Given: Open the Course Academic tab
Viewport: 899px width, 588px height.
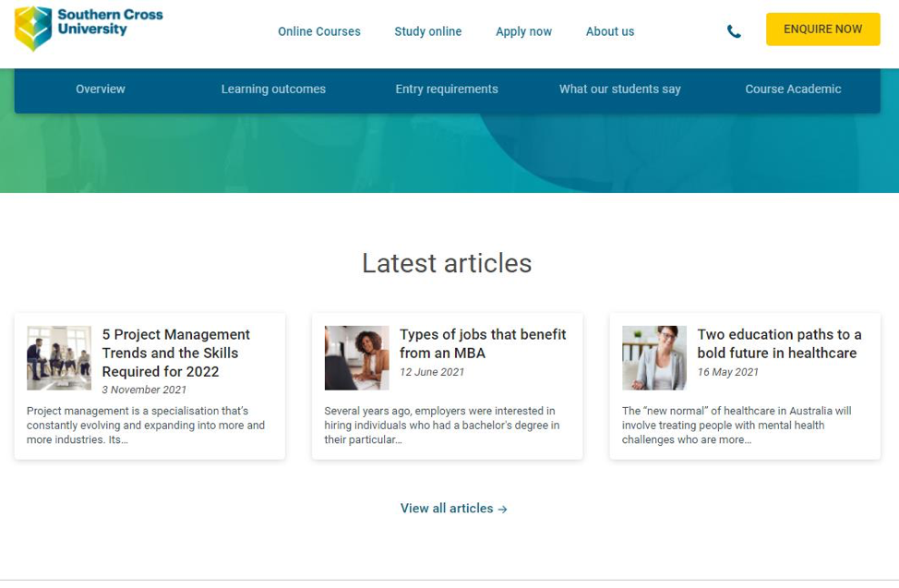Looking at the screenshot, I should click(x=793, y=89).
